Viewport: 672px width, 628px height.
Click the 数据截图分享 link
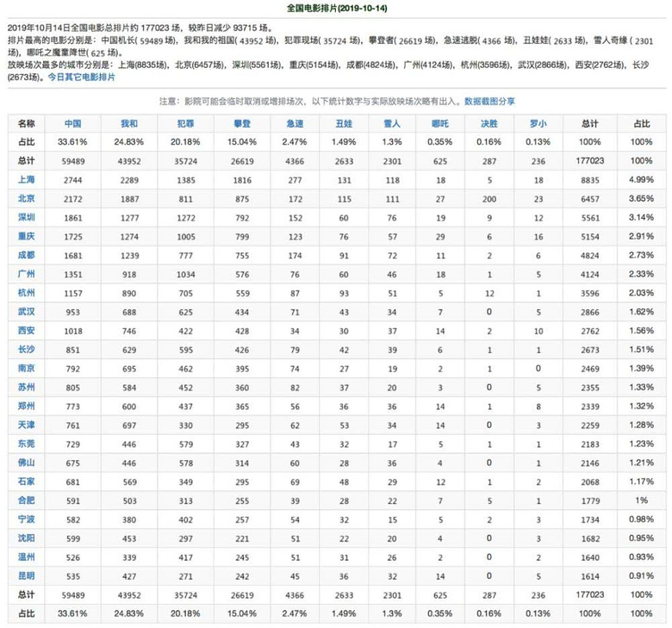tap(489, 101)
